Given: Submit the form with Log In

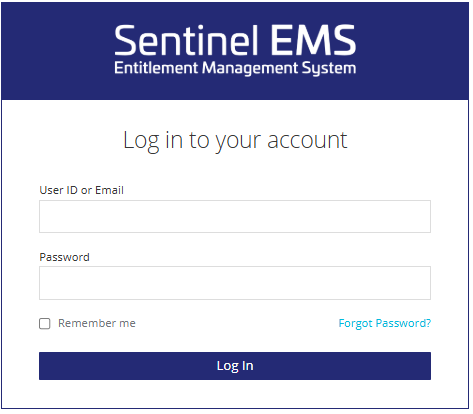Looking at the screenshot, I should tap(235, 366).
